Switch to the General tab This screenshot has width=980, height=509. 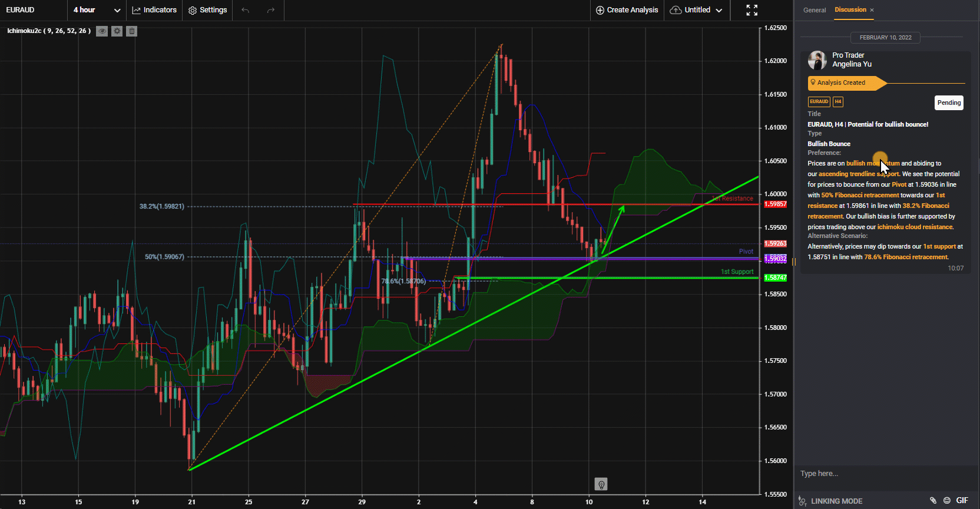click(815, 10)
